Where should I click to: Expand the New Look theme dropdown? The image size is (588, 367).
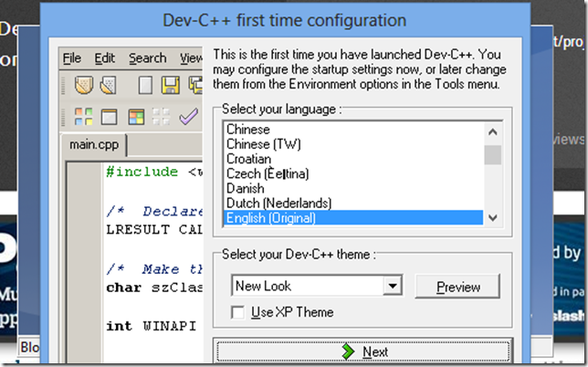pyautogui.click(x=393, y=286)
